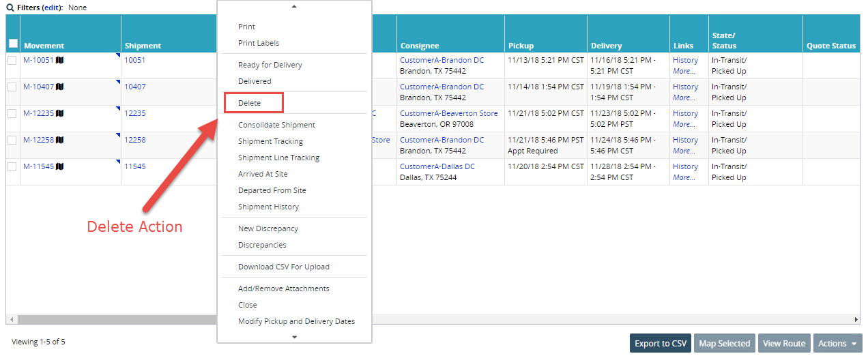
Task: Open map icon next to M-12258
Action: [x=59, y=140]
